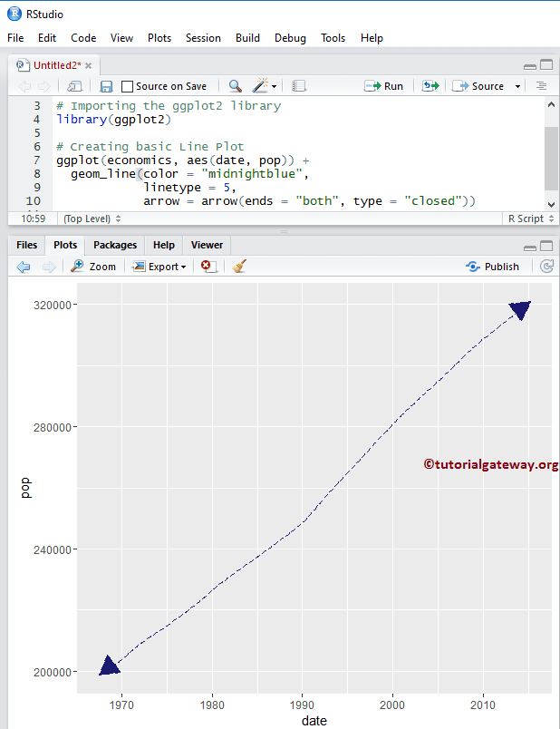Open the View menu

121,38
